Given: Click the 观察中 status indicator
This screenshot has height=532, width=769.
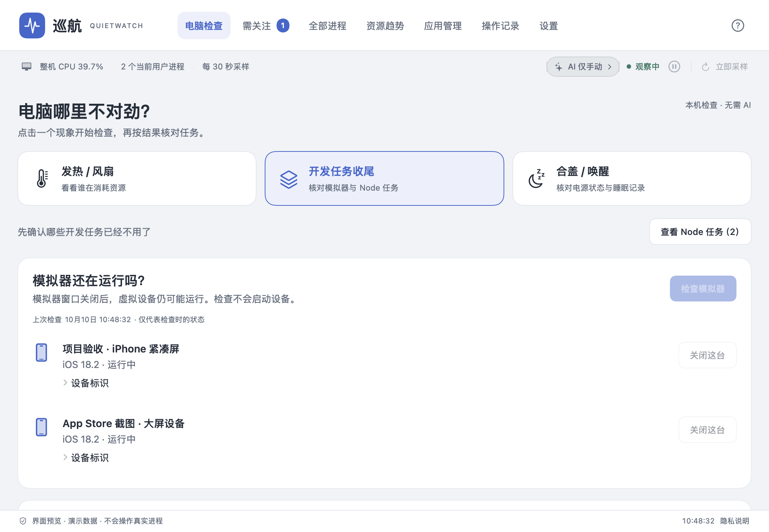Looking at the screenshot, I should pos(643,67).
